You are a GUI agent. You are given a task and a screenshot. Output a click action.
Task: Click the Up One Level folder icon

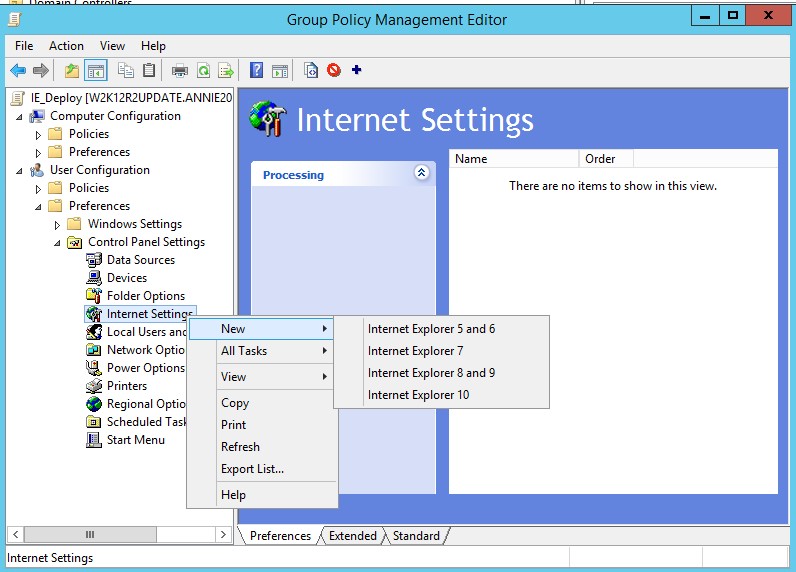(71, 70)
